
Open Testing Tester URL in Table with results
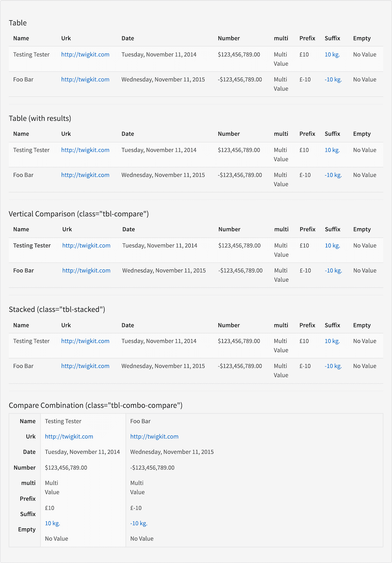[85, 150]
